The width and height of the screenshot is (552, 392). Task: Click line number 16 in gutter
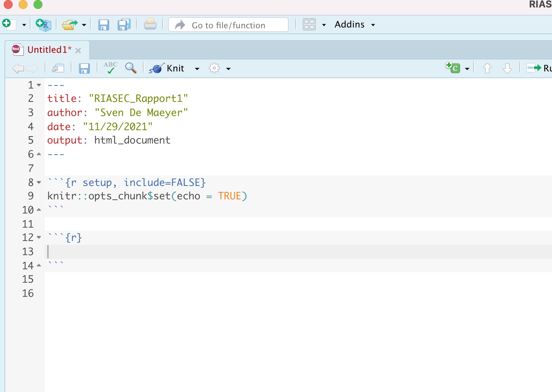(x=28, y=293)
